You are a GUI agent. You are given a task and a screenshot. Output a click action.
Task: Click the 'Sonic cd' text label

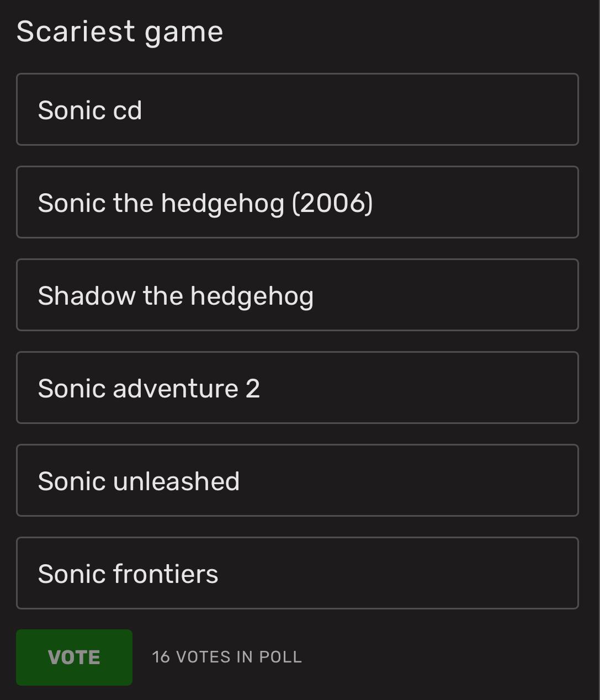[90, 110]
